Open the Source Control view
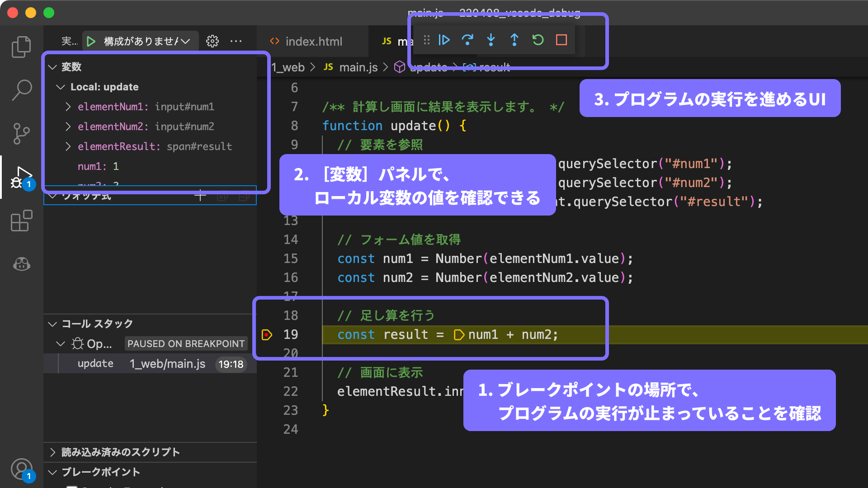Image resolution: width=868 pixels, height=488 pixels. pyautogui.click(x=21, y=134)
